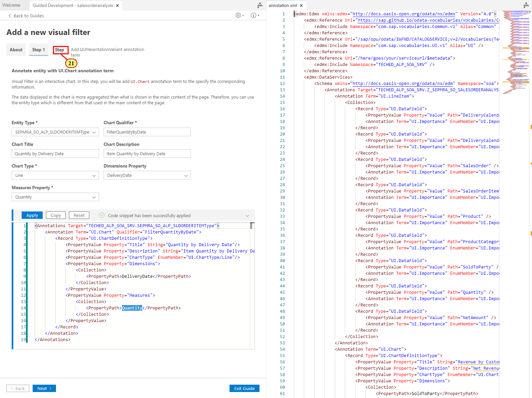Open the Dimensions Property DeliveryDate dropdown
Image resolution: width=532 pixels, height=398 pixels.
pyautogui.click(x=147, y=175)
